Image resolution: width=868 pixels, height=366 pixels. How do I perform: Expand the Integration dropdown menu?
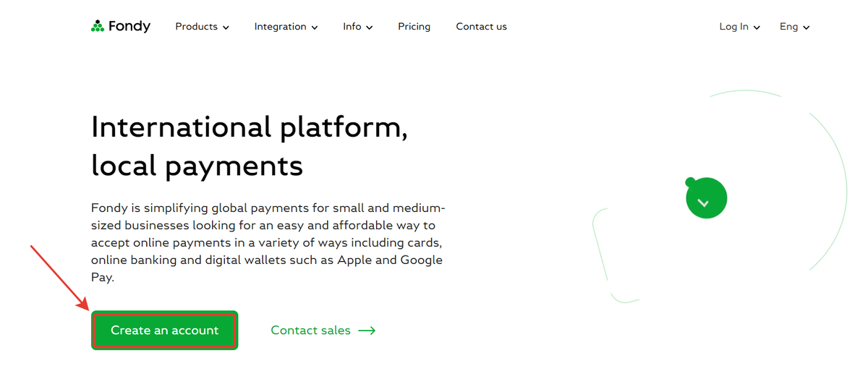point(286,27)
